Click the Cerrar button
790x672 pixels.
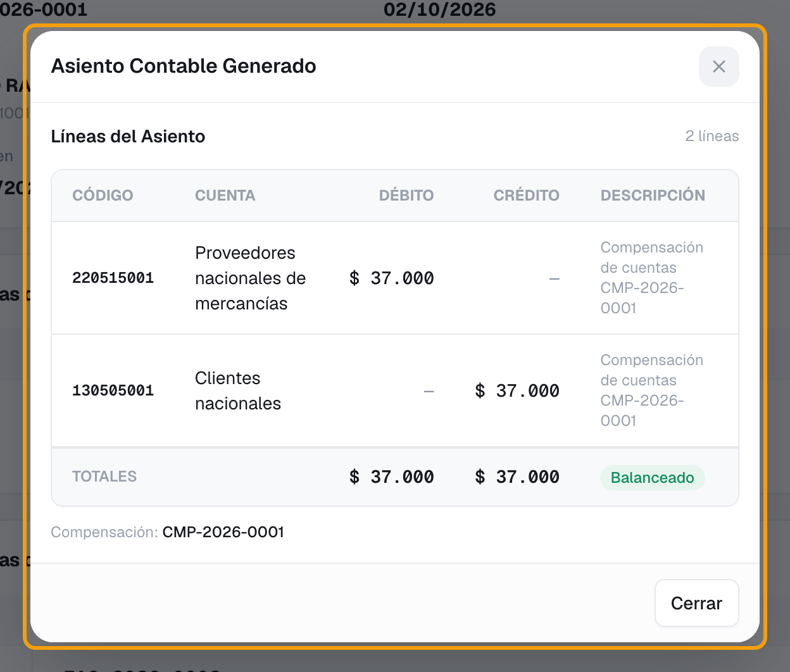[696, 603]
